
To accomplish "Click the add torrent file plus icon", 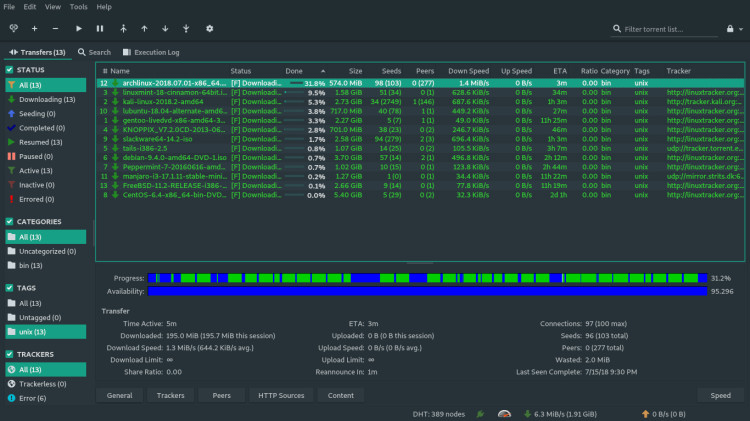I will click(34, 29).
